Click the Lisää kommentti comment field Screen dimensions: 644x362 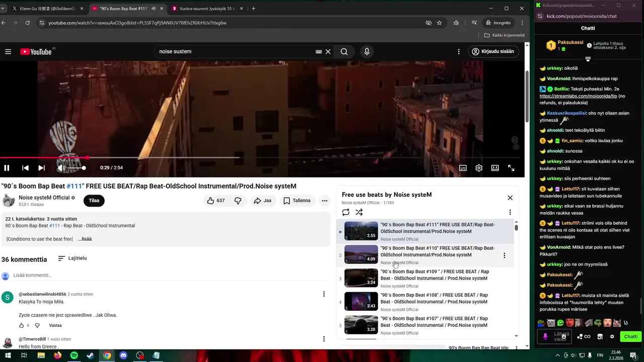click(x=169, y=276)
